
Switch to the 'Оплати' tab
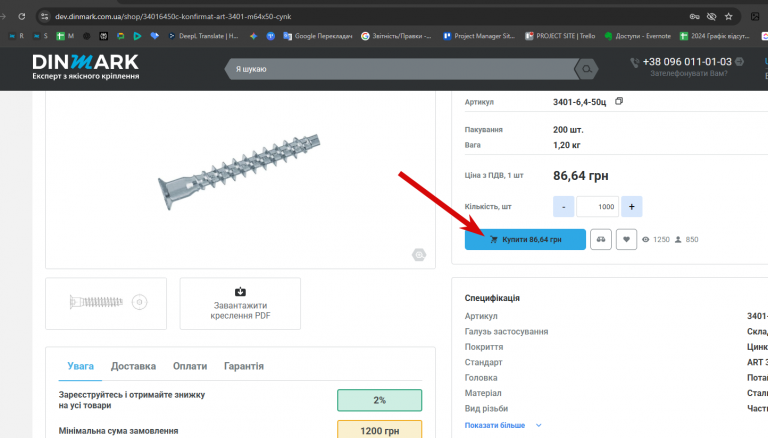190,366
